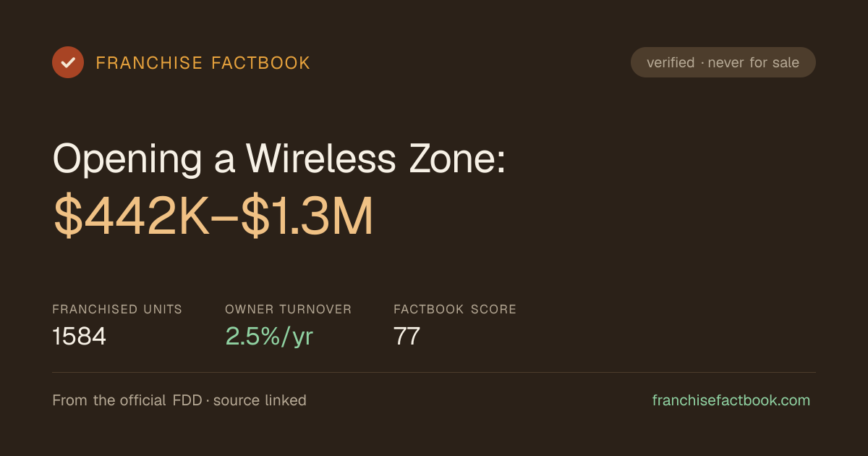Select the 1584 franchised units value
The height and width of the screenshot is (456, 868).
(80, 337)
